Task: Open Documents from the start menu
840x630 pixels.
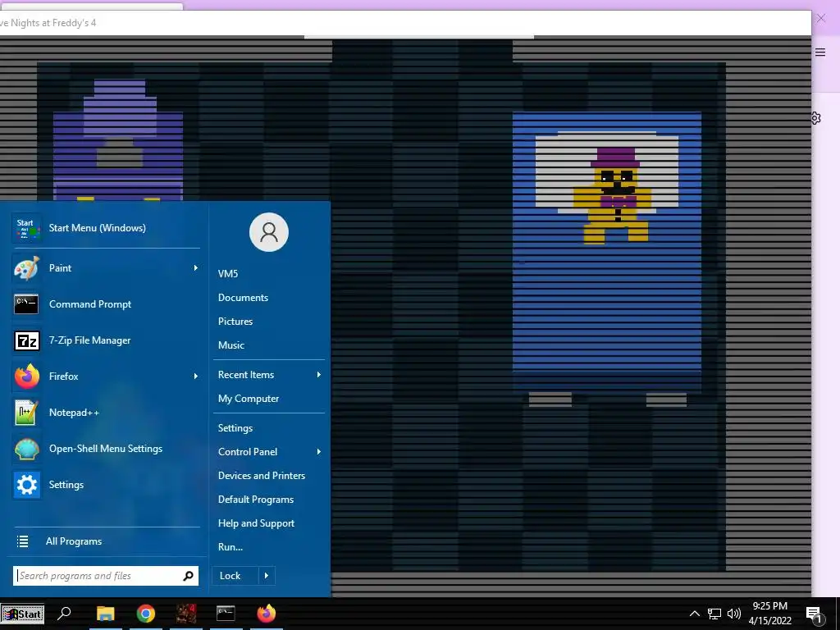Action: pos(243,297)
